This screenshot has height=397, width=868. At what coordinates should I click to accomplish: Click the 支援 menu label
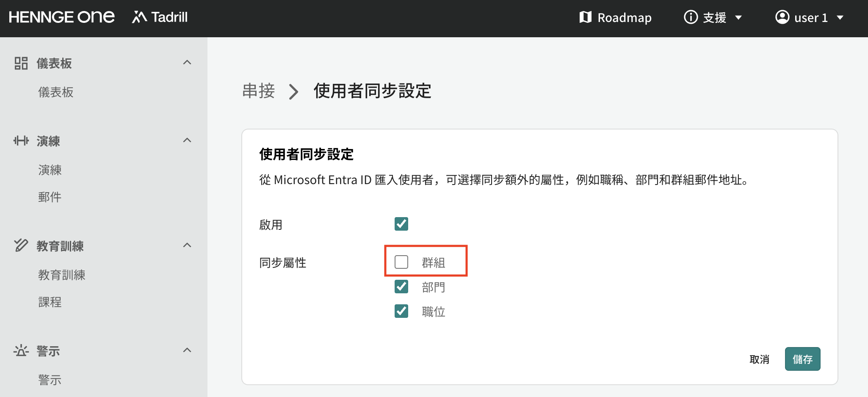pos(715,18)
